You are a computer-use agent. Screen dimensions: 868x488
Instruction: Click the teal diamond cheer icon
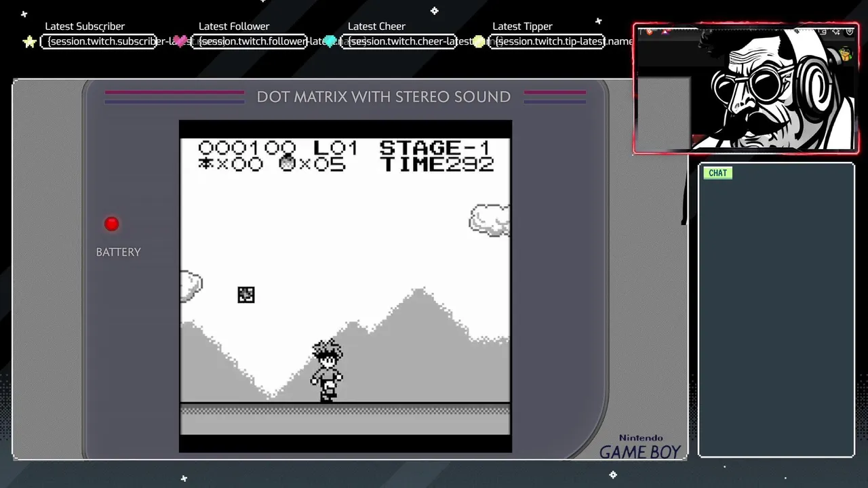(330, 41)
